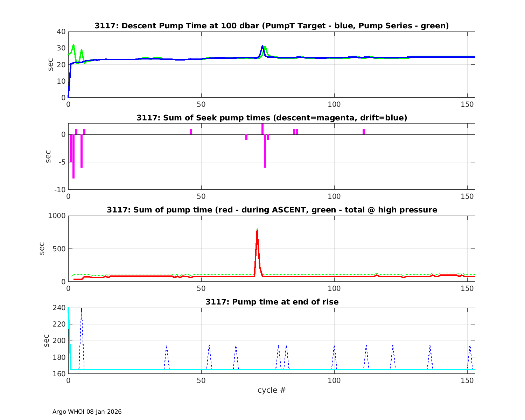
Task: Click the blue peak near cycle 73 in top plot
Action: [x=262, y=47]
